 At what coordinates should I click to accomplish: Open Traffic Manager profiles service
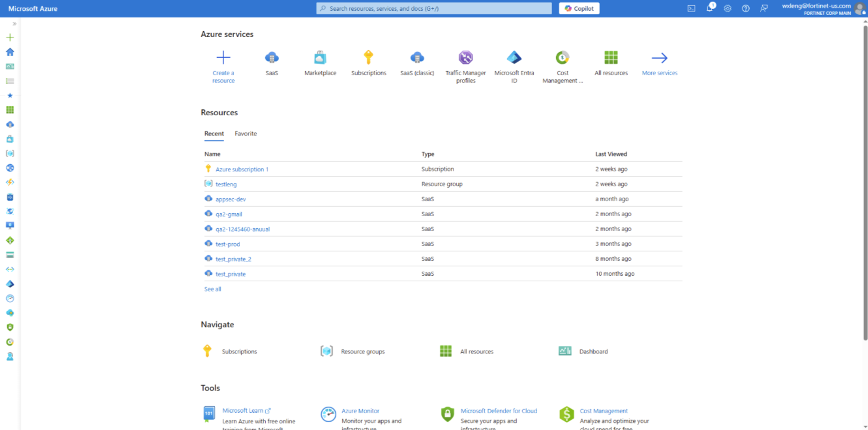(465, 63)
